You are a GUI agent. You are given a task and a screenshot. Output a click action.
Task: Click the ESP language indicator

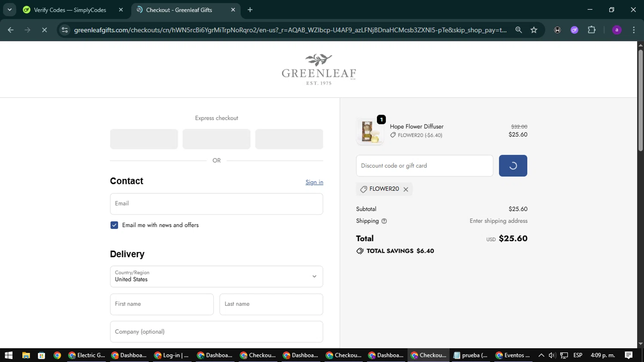(x=578, y=355)
